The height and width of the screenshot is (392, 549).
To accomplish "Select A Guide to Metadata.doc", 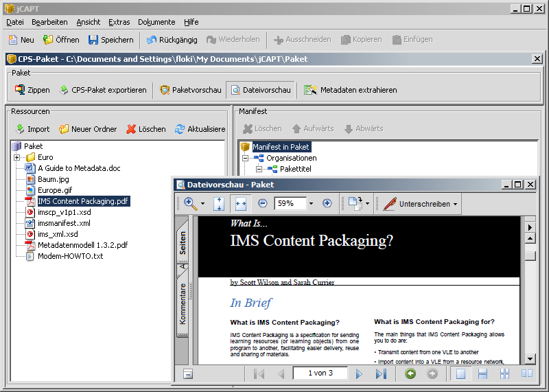I will [79, 168].
